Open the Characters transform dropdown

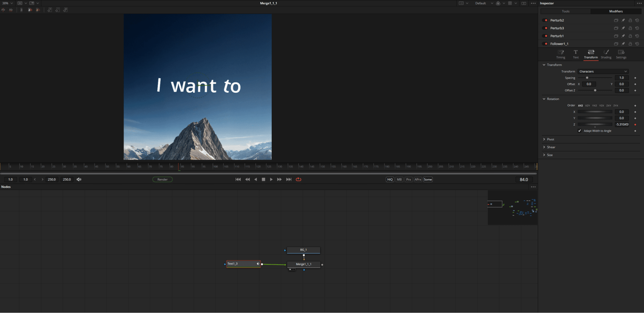click(603, 71)
